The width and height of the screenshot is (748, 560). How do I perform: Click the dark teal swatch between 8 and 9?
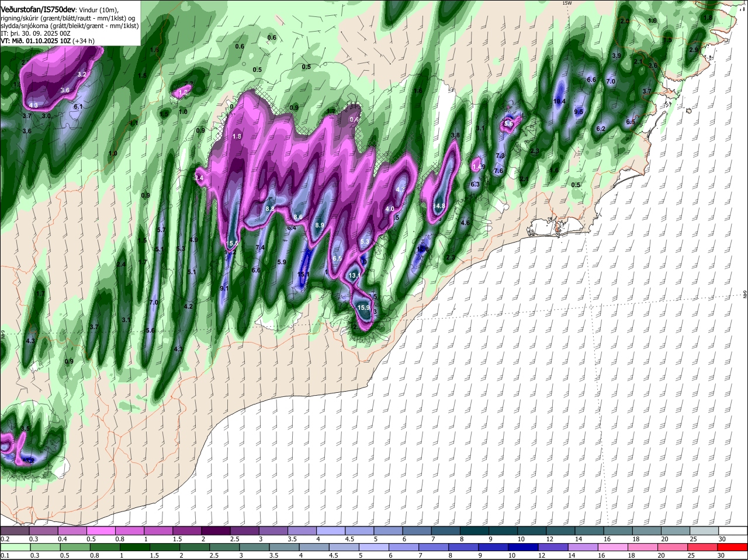475,531
